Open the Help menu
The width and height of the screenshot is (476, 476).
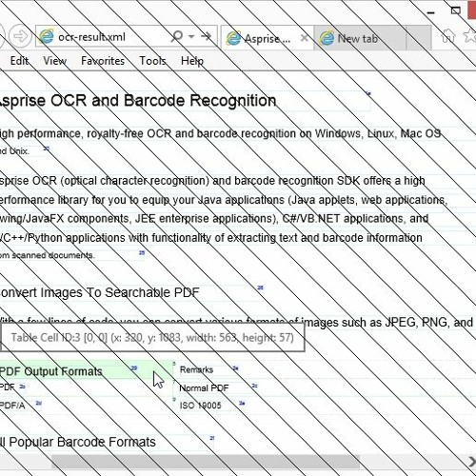coord(192,61)
